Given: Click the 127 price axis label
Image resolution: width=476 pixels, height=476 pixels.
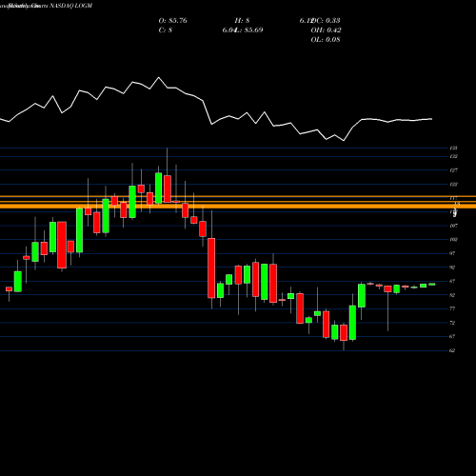Looking at the screenshot, I should [454, 170].
